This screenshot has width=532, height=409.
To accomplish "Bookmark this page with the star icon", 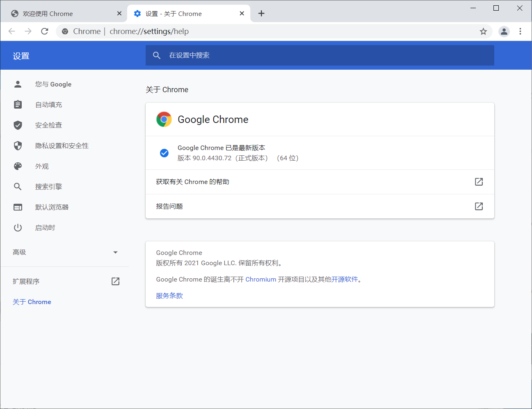I will click(x=483, y=32).
